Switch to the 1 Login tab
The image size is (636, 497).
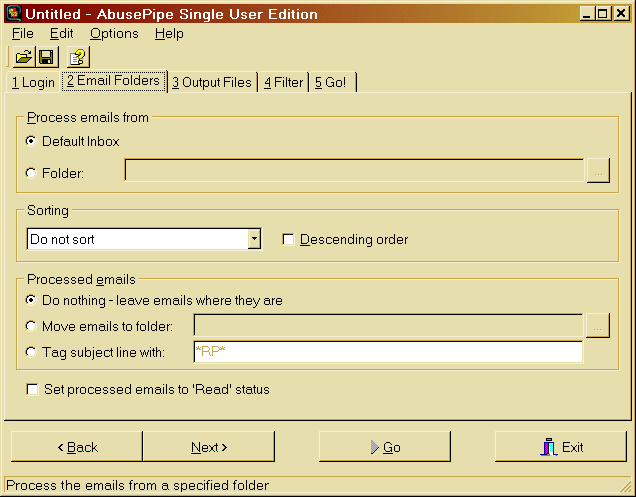pyautogui.click(x=33, y=82)
